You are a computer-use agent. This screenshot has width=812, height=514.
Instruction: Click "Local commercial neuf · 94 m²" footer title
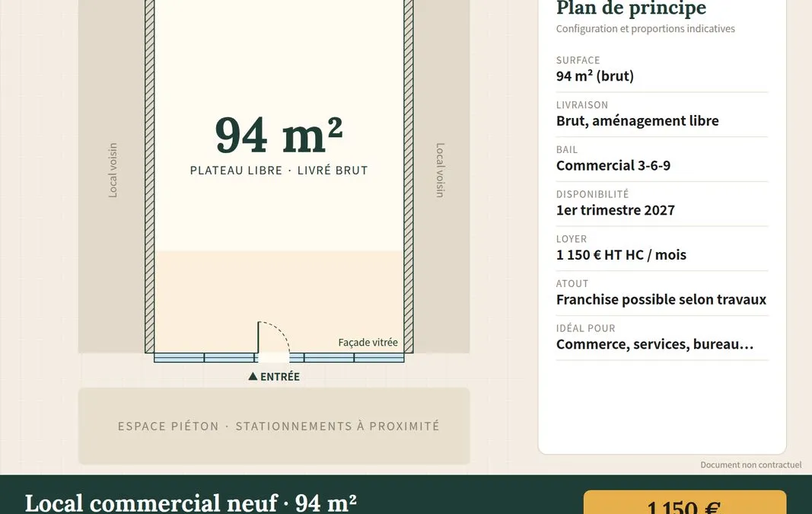(190, 503)
